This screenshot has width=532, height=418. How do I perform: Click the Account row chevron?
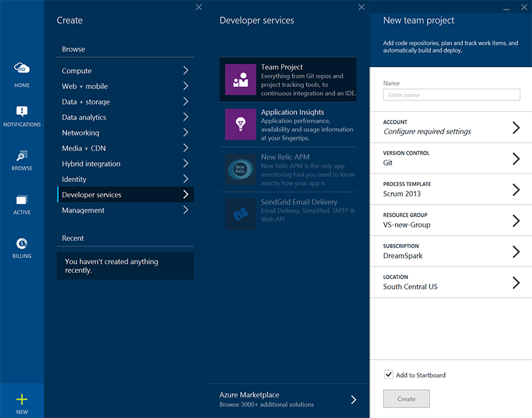(x=516, y=128)
